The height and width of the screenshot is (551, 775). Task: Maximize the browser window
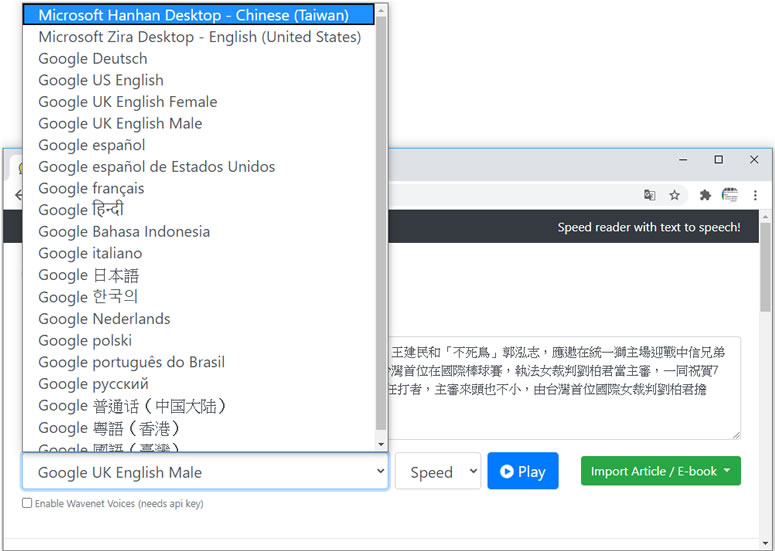tap(718, 160)
